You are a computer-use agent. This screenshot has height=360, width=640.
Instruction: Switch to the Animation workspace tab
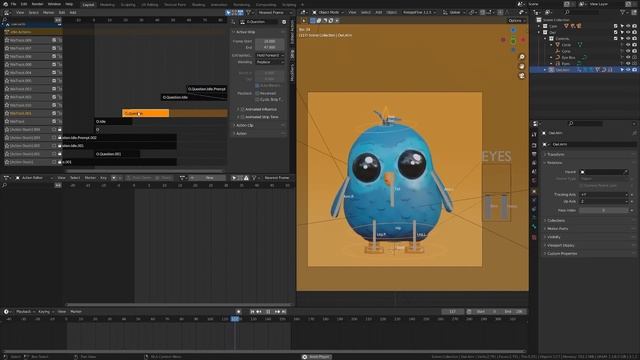[219, 4]
